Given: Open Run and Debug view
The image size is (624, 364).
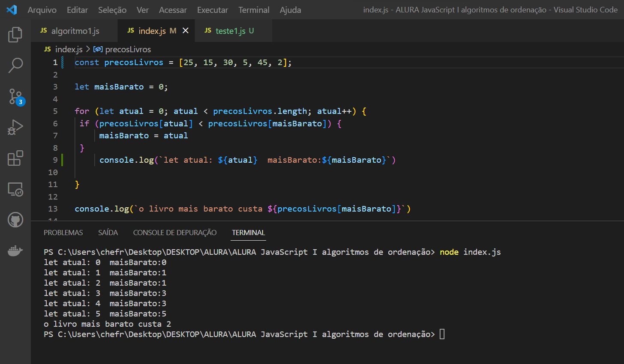Looking at the screenshot, I should coord(15,128).
